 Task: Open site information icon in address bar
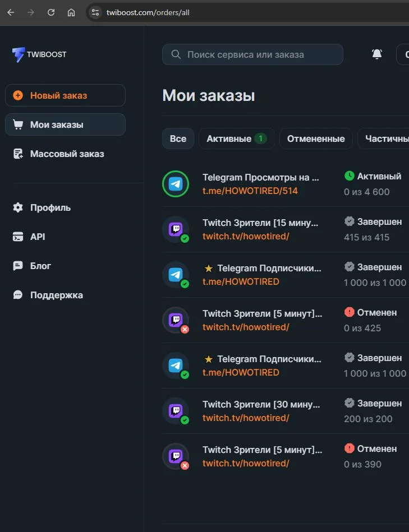pos(95,12)
